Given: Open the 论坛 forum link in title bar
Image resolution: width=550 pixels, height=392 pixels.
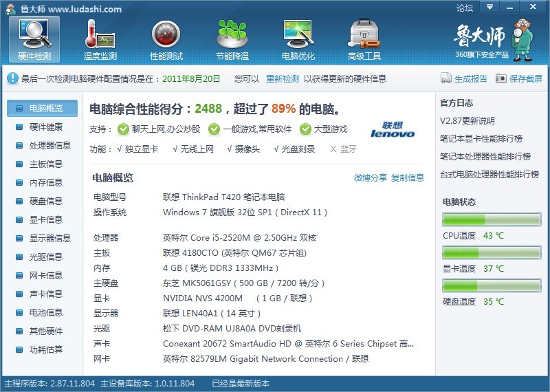Looking at the screenshot, I should 465,8.
